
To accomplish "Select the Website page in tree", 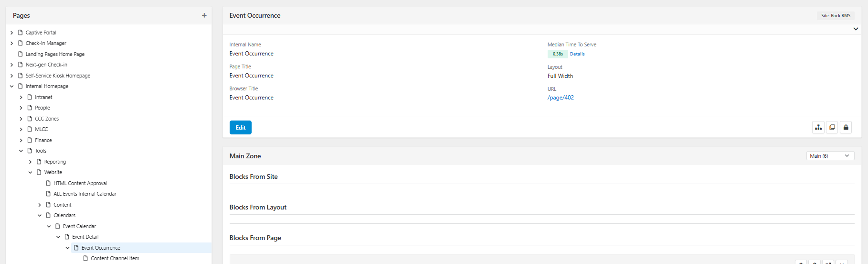I will (53, 172).
